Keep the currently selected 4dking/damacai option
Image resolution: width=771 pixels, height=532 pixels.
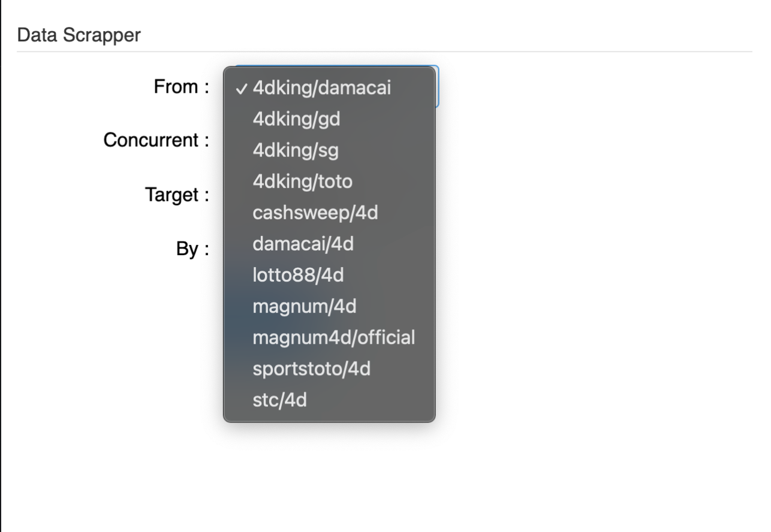[329, 88]
